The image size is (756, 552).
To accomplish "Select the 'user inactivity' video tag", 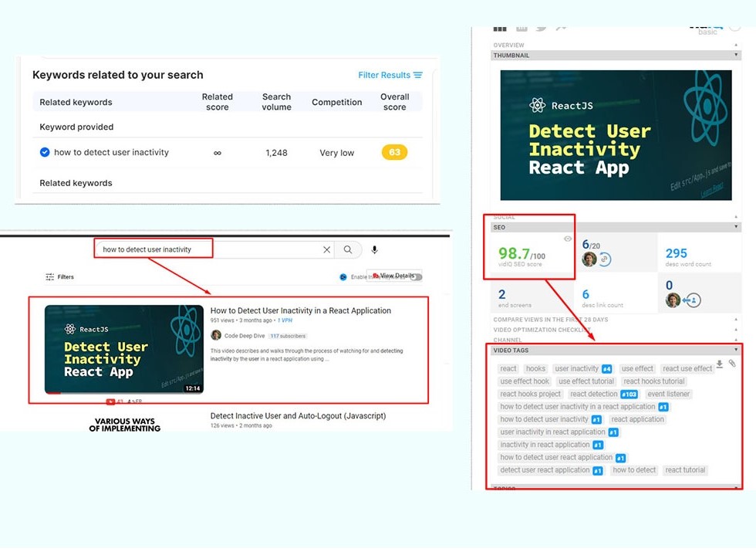I will point(577,369).
